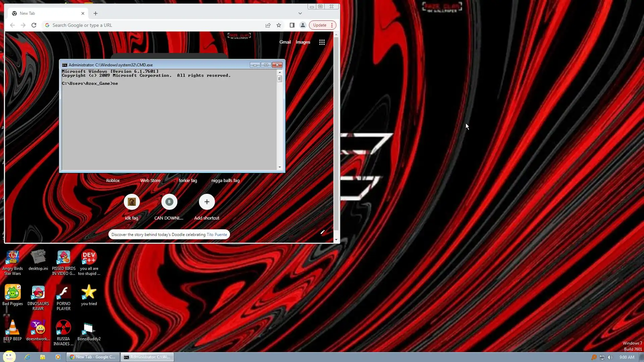Reload the page in Chrome
Screen dimensions: 644x362
point(34,25)
